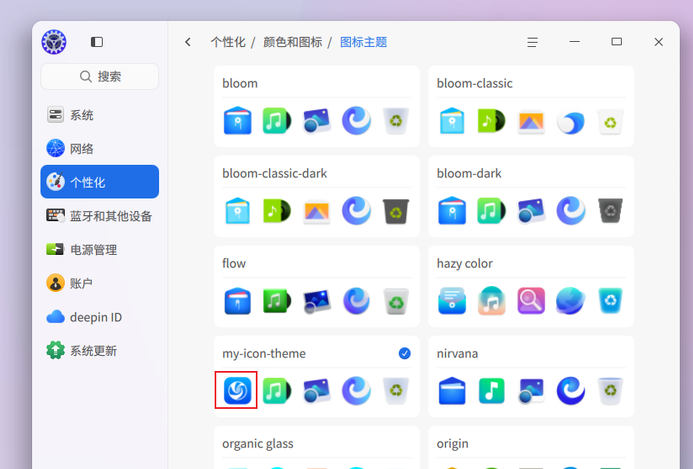The width and height of the screenshot is (693, 469).
Task: Open 网络 in the sidebar
Action: pyautogui.click(x=100, y=149)
